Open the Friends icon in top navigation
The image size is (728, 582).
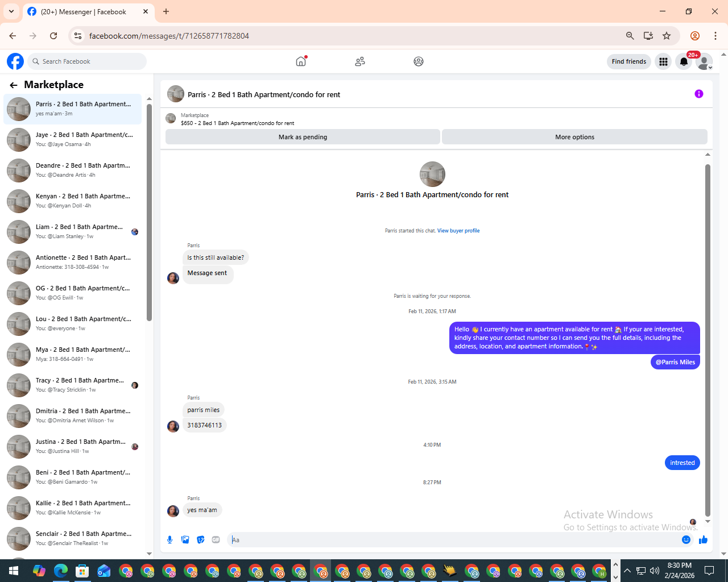click(x=360, y=61)
